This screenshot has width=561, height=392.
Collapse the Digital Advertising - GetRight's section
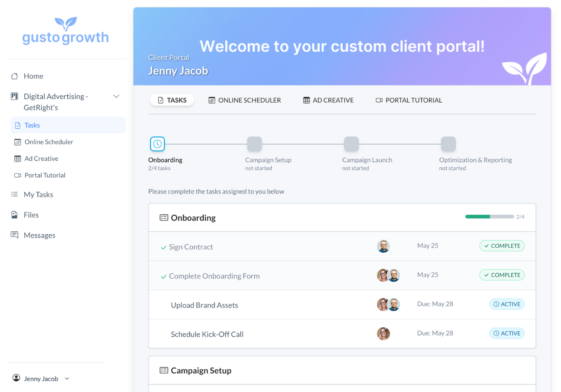116,96
